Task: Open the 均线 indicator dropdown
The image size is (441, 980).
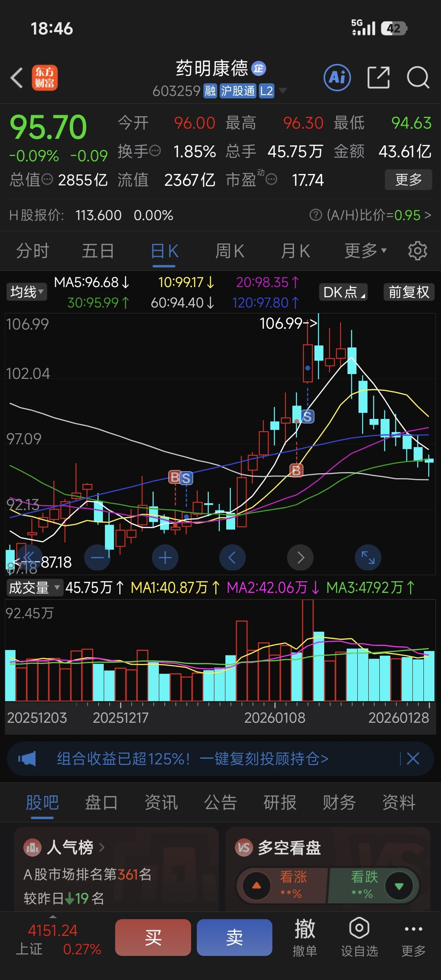Action: tap(27, 292)
